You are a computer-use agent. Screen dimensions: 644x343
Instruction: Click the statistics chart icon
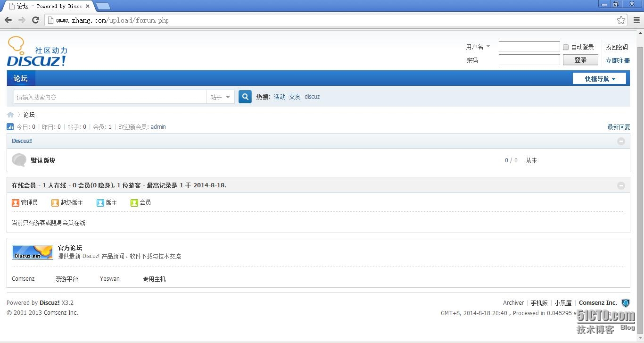10,126
